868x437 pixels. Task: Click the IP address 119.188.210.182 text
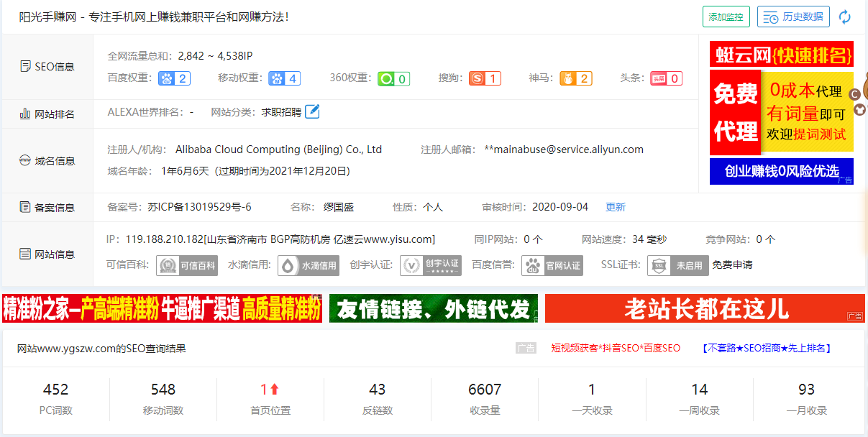pyautogui.click(x=165, y=239)
